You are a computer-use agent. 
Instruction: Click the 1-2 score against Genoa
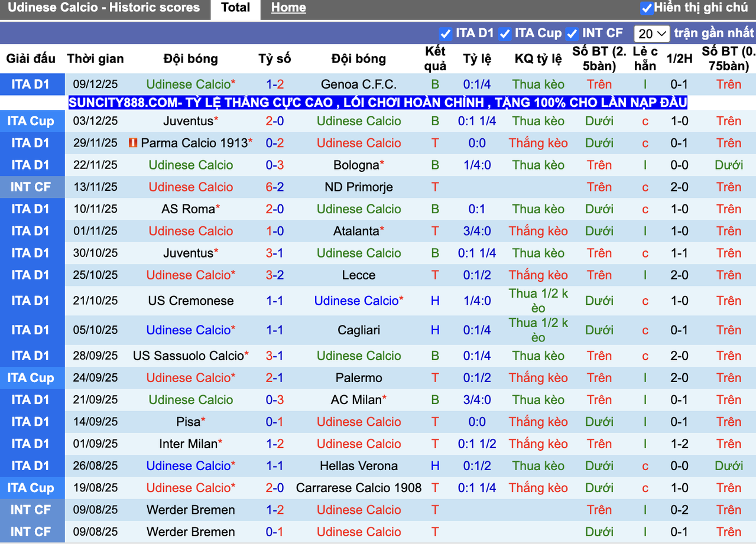click(x=275, y=84)
